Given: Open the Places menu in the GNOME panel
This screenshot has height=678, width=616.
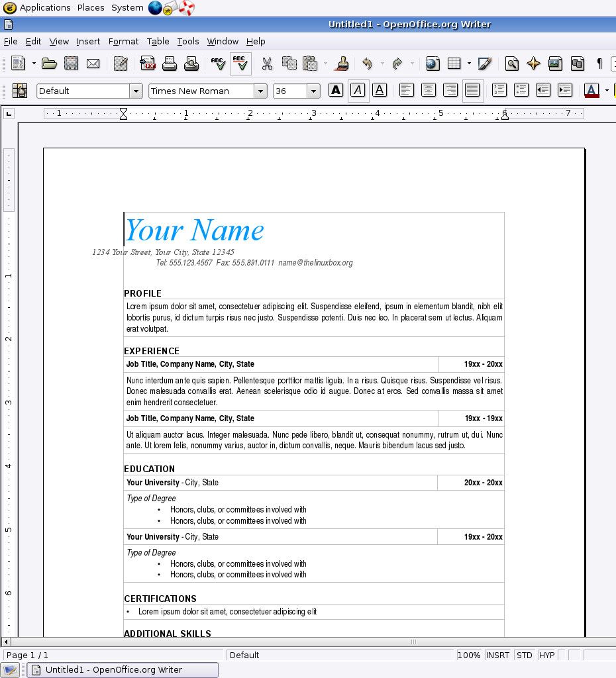Looking at the screenshot, I should (91, 8).
